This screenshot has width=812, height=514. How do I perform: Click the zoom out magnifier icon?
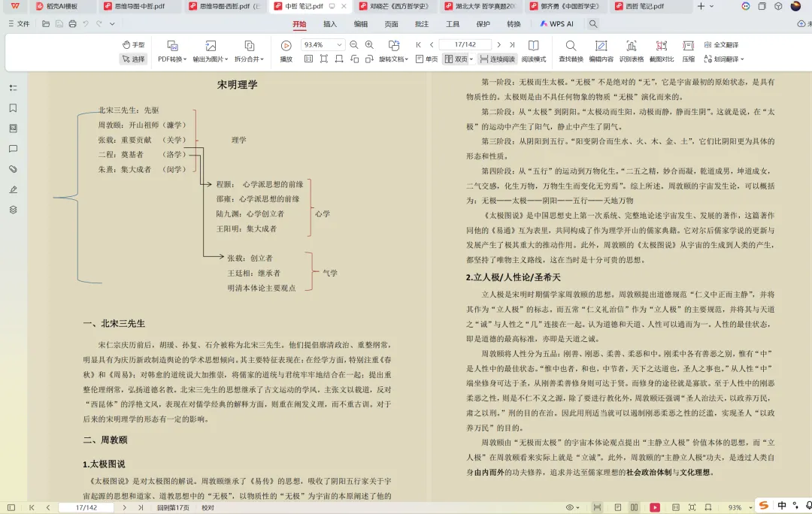(x=353, y=45)
